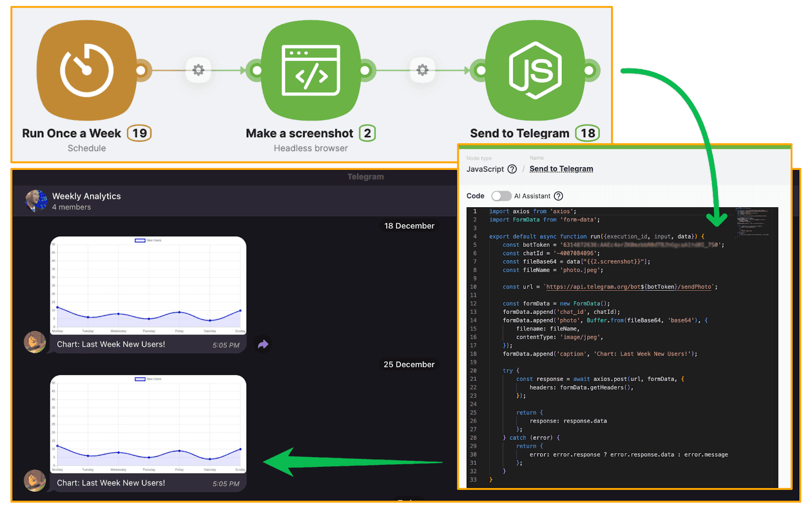
Task: Click sender avatar beside 25 December message
Action: (x=35, y=481)
